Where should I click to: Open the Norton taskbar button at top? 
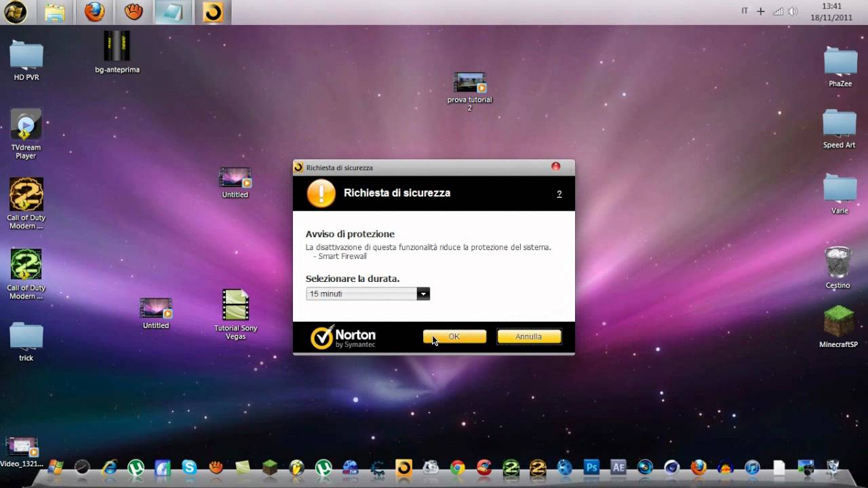[213, 12]
